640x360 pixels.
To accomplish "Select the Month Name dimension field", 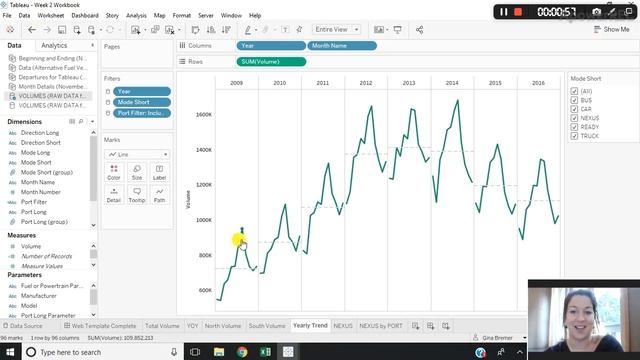I will [x=38, y=182].
